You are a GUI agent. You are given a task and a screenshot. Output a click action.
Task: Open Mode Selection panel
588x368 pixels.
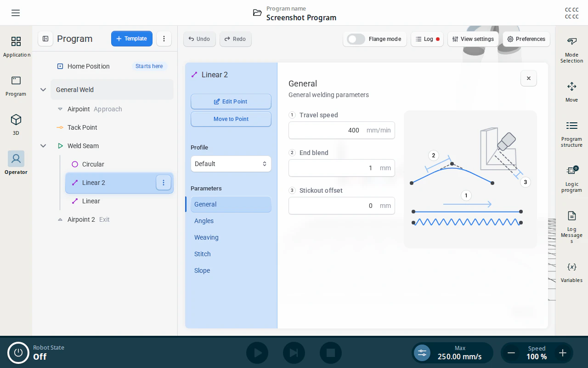click(571, 50)
